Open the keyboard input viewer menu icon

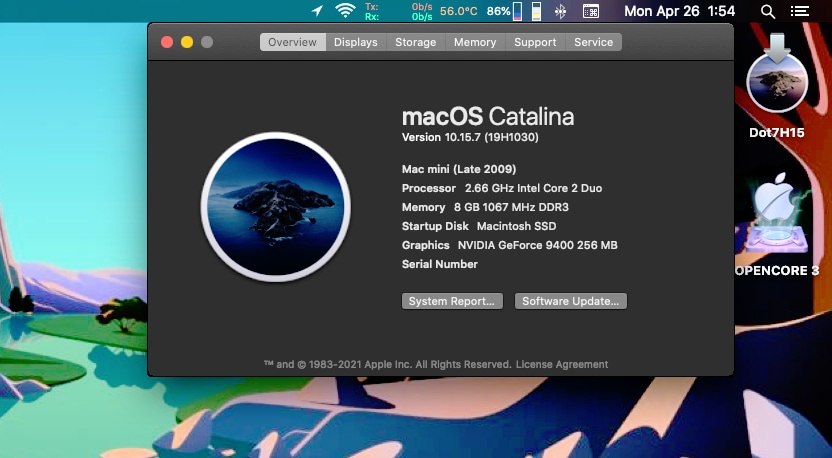point(591,11)
